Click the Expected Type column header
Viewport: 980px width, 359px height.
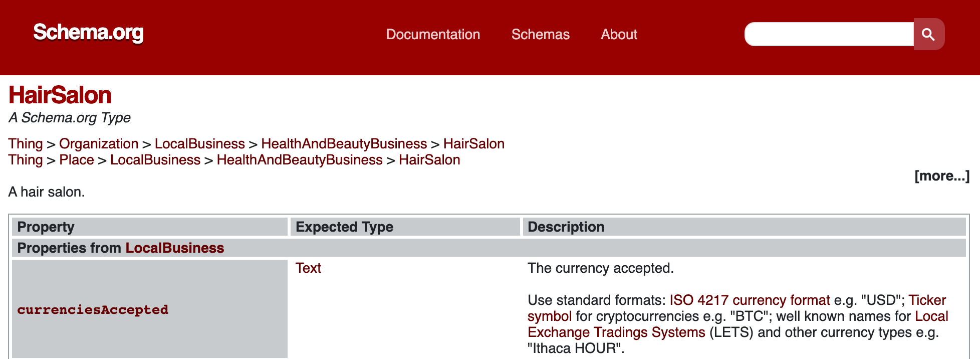tap(405, 227)
